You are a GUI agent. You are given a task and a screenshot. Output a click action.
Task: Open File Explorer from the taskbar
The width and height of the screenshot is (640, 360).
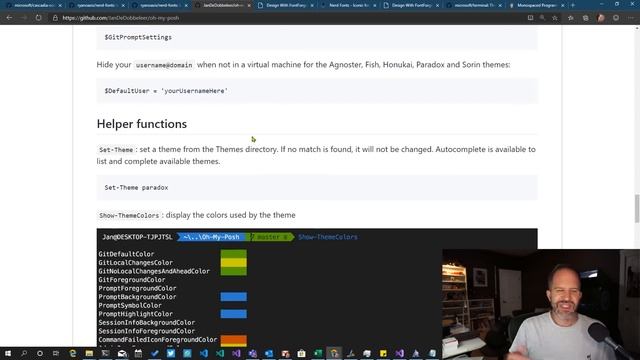click(89, 353)
